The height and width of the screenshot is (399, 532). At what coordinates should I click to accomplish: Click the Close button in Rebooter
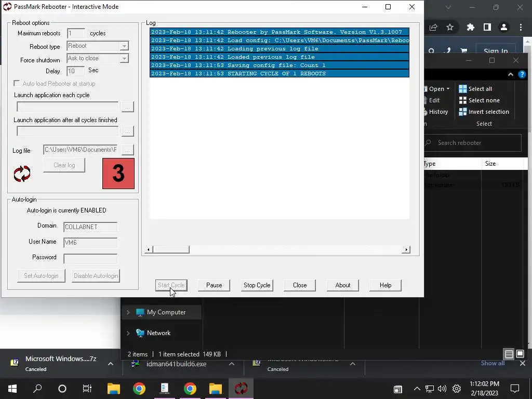(300, 285)
